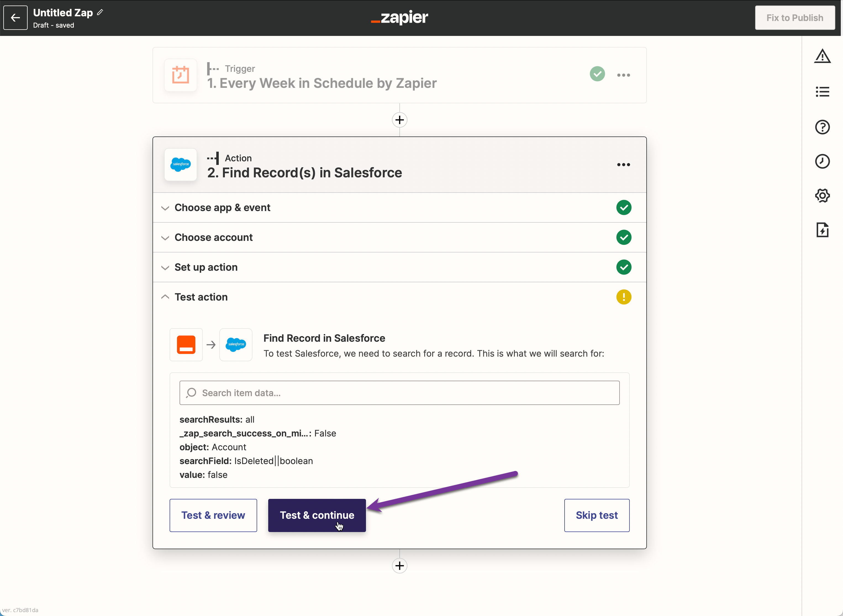Add a step below the Salesforce action
Screen dimensions: 843x616
tap(399, 566)
